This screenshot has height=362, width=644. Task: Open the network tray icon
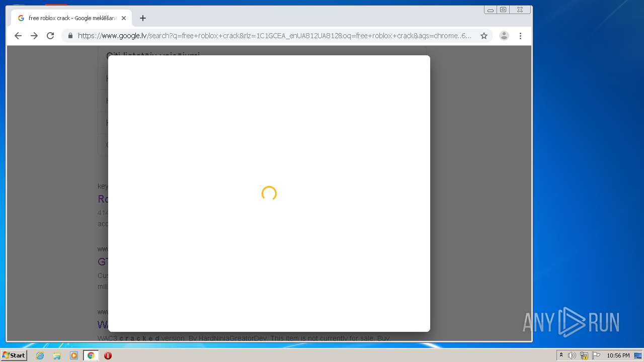(584, 355)
